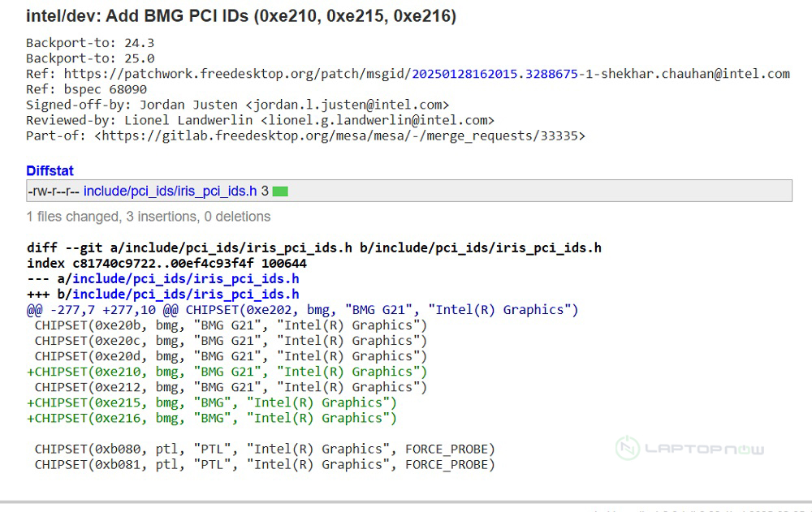The height and width of the screenshot is (512, 812).
Task: Open the Diffstat heading link
Action: 50,170
